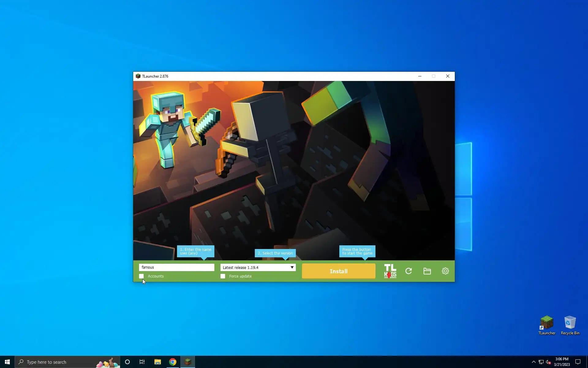
Task: Open TLauncher settings gear icon
Action: point(445,271)
